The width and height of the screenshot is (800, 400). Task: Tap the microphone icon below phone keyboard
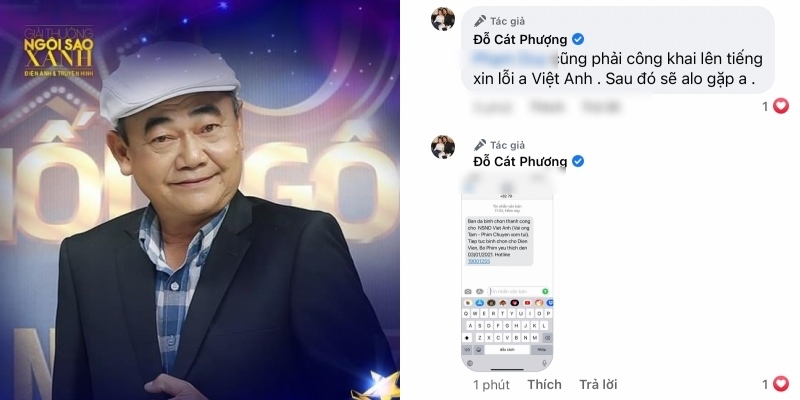[544, 363]
